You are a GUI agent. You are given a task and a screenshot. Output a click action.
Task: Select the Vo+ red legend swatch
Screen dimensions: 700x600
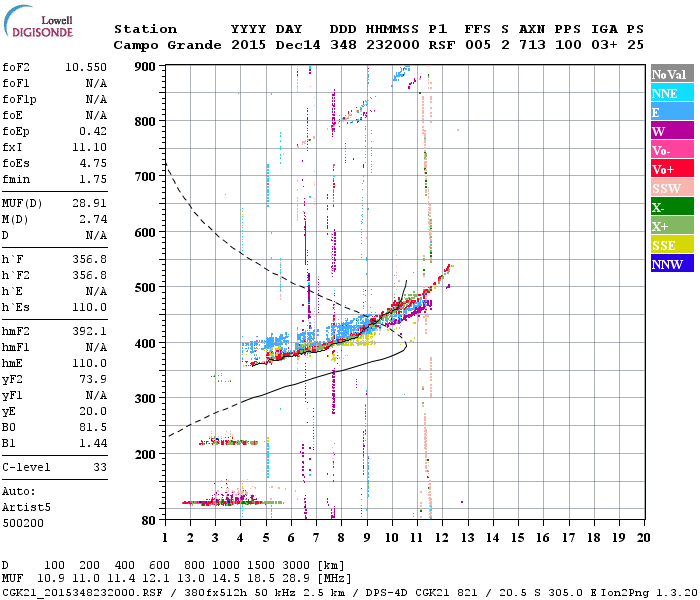672,169
